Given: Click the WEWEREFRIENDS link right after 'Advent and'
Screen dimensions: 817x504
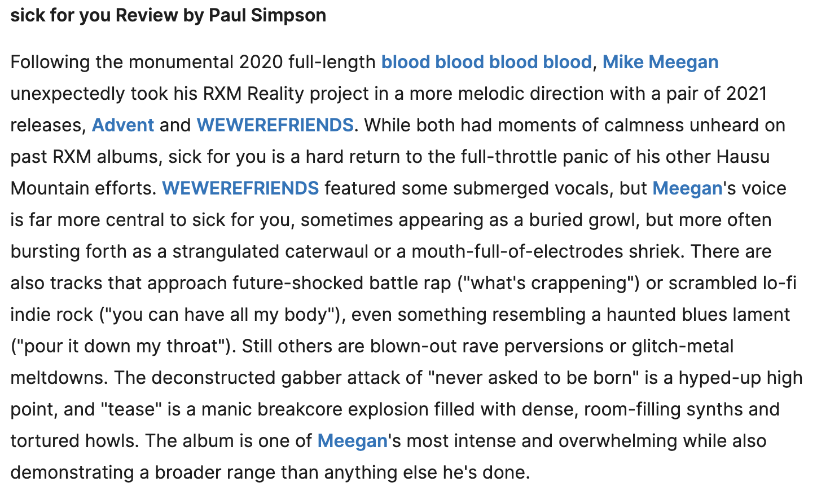Looking at the screenshot, I should point(275,125).
